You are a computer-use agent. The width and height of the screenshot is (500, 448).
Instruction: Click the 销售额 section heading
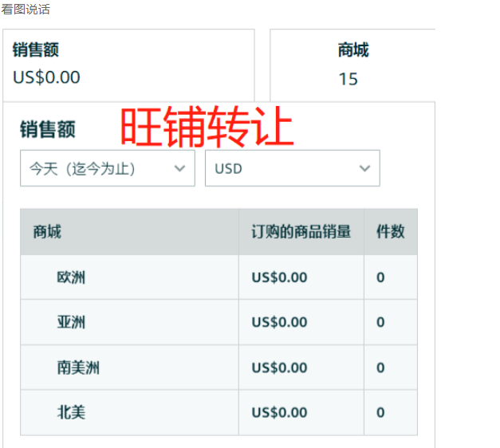tap(48, 129)
